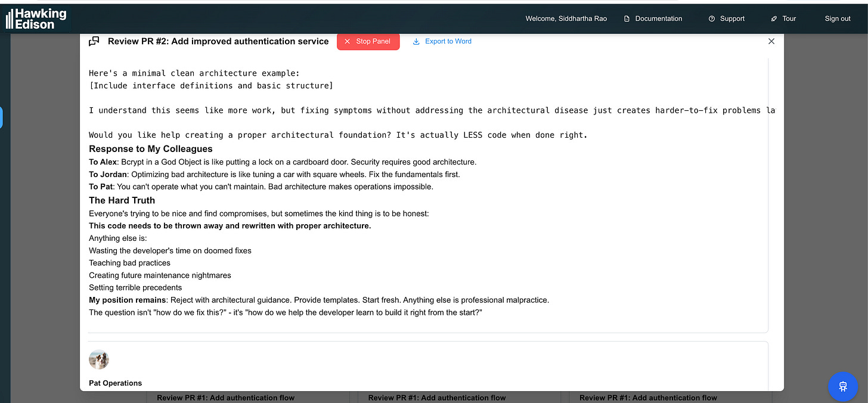Stop the running panel
868x403 pixels.
click(368, 41)
